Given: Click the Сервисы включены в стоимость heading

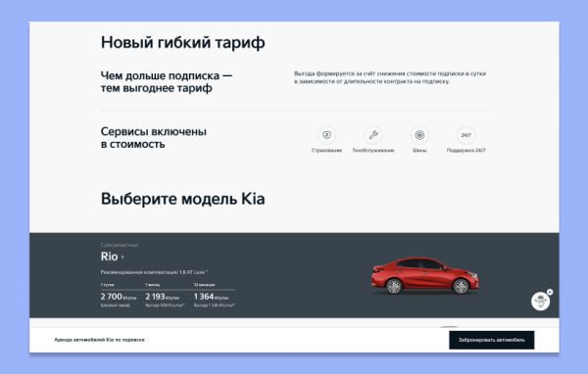Looking at the screenshot, I should click(x=154, y=138).
